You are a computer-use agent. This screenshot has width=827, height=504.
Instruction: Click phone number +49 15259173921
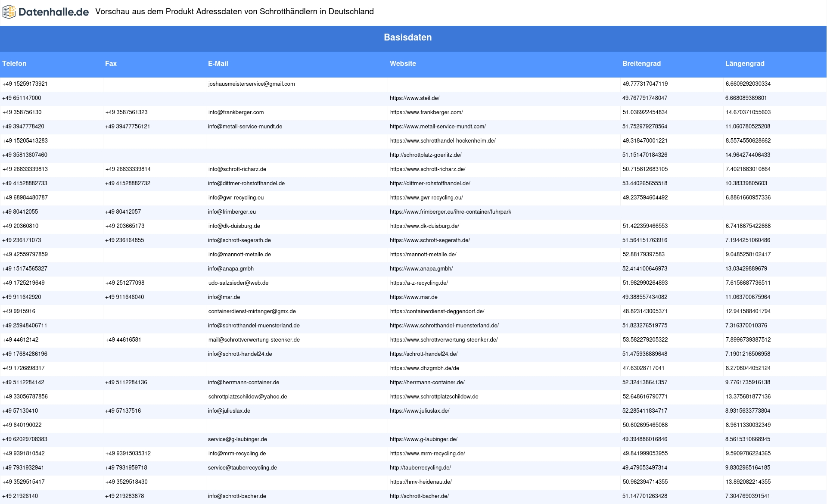pyautogui.click(x=25, y=84)
